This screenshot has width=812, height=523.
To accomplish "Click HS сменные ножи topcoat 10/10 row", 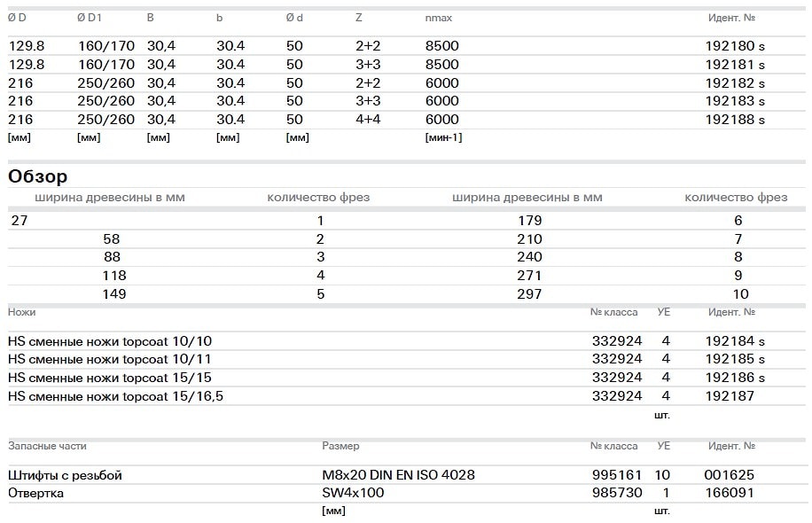I will [110, 341].
